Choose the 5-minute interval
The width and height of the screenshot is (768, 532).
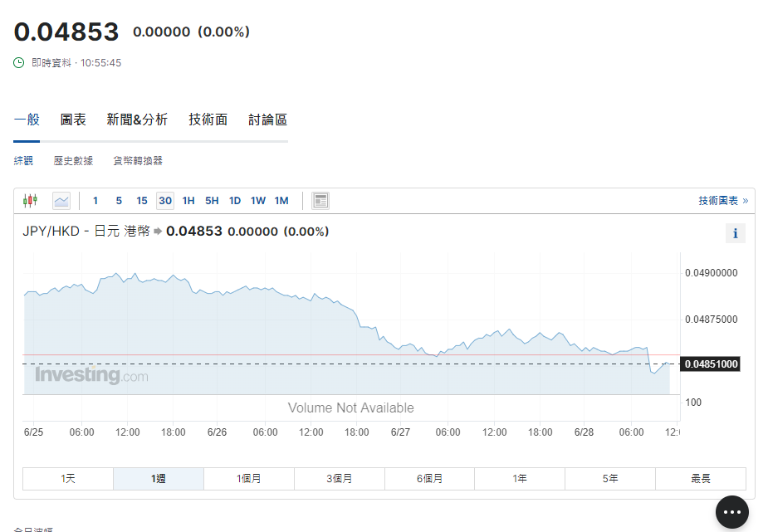[119, 201]
